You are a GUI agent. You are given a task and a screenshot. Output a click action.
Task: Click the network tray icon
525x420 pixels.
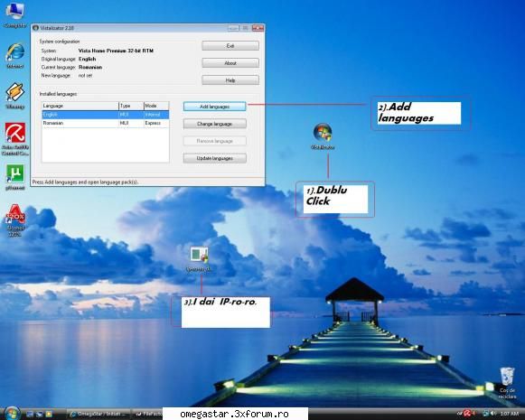[485, 414]
